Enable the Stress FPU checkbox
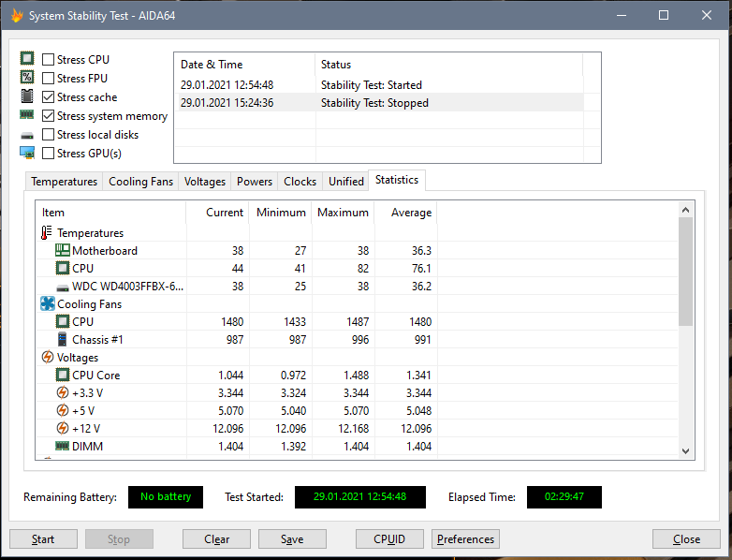Viewport: 732px width, 560px height. click(48, 78)
